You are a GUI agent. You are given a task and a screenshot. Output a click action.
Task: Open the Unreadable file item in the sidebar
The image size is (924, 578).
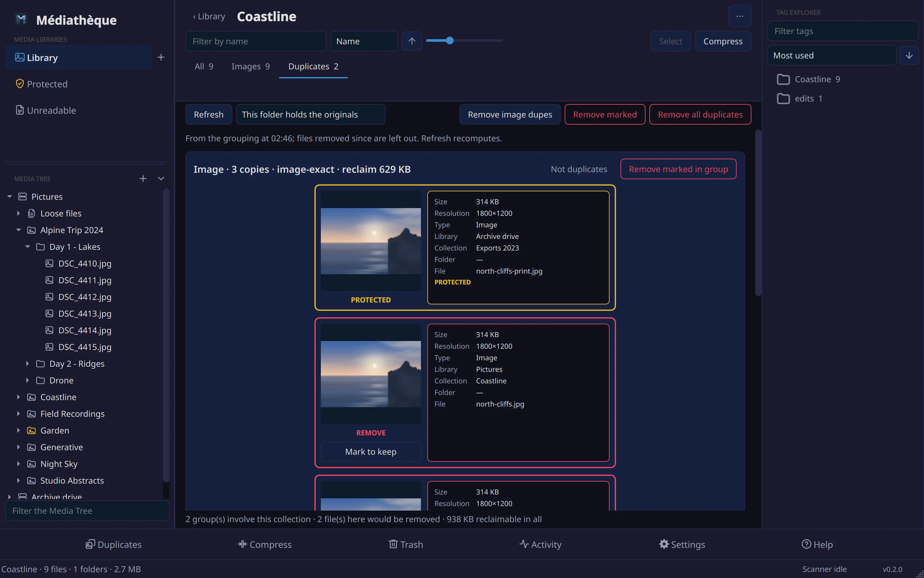click(46, 110)
